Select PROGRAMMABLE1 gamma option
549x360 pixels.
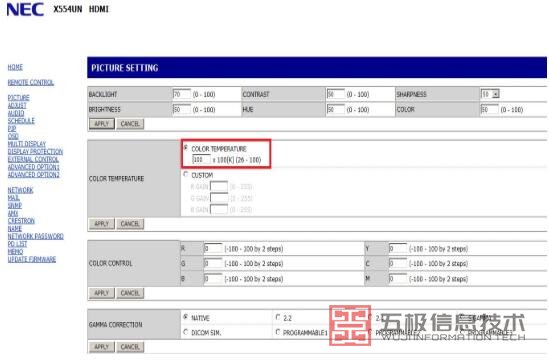click(278, 332)
